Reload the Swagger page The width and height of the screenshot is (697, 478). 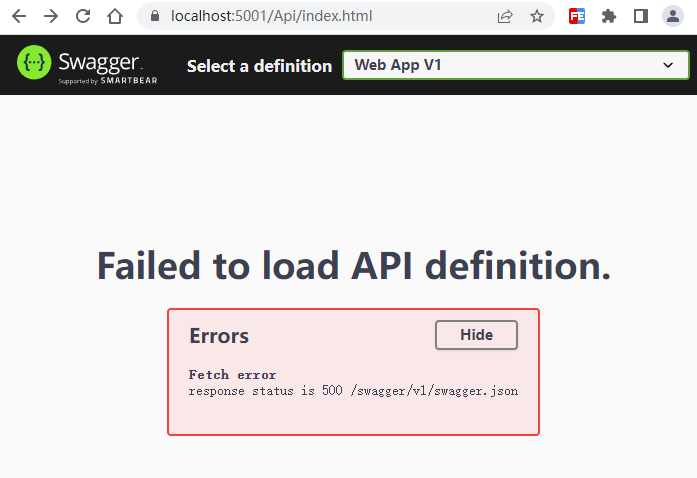[x=83, y=16]
